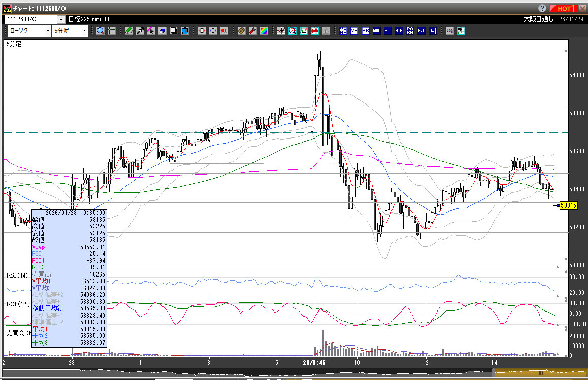Click the diagonal arrow line tool
Viewport: 588px width, 380px height.
point(140,31)
